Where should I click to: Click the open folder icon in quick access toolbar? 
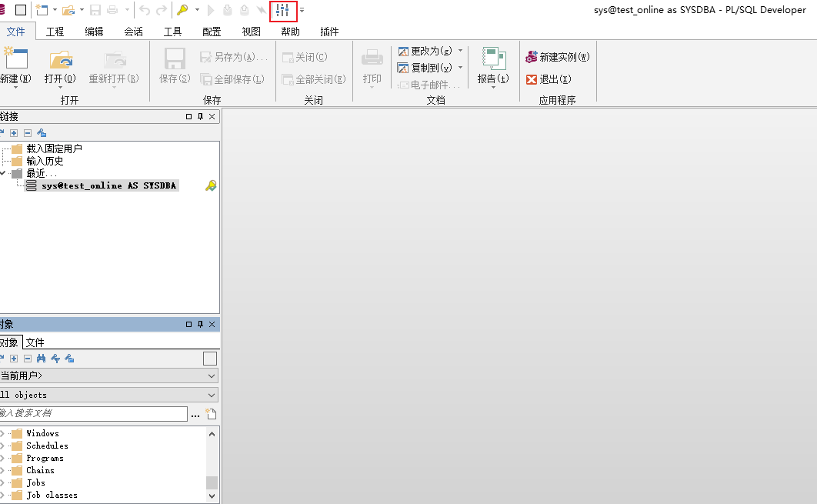point(68,10)
